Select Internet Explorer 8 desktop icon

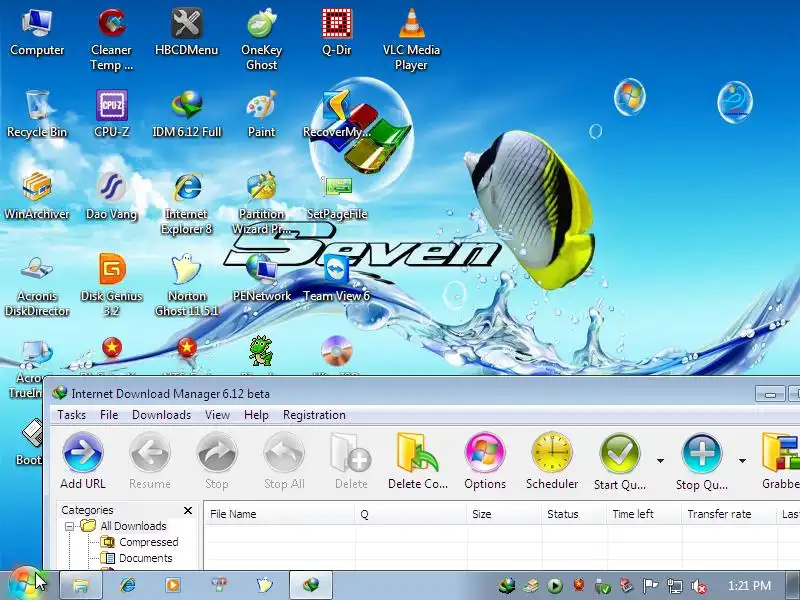click(x=187, y=203)
